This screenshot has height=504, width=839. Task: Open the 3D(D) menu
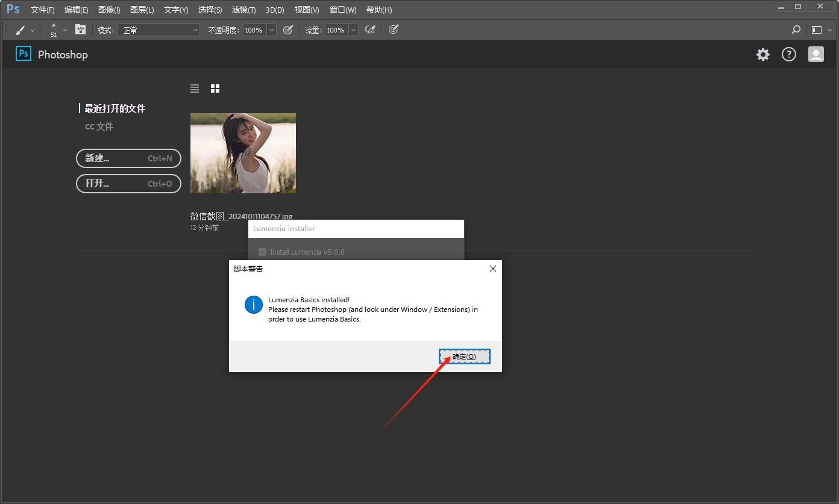275,10
